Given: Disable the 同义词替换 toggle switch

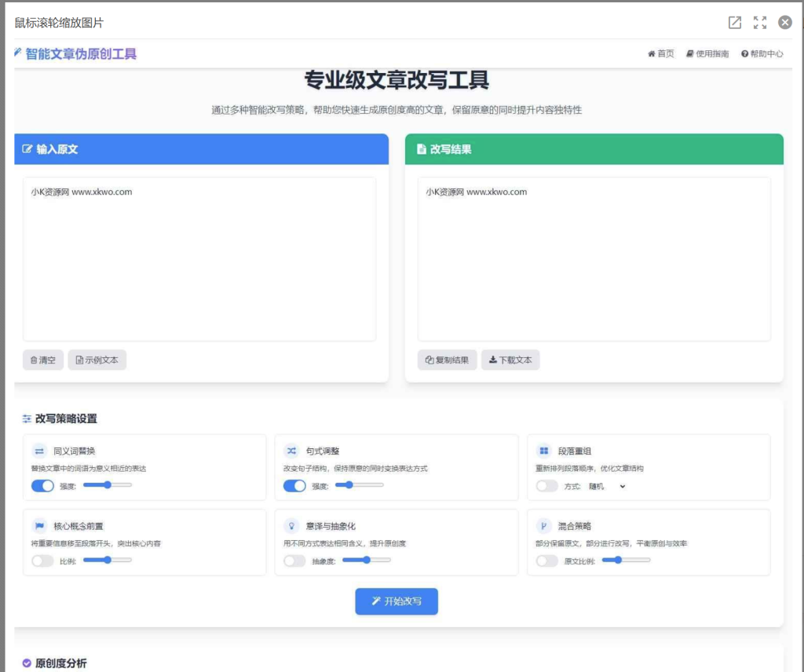Looking at the screenshot, I should coord(42,486).
